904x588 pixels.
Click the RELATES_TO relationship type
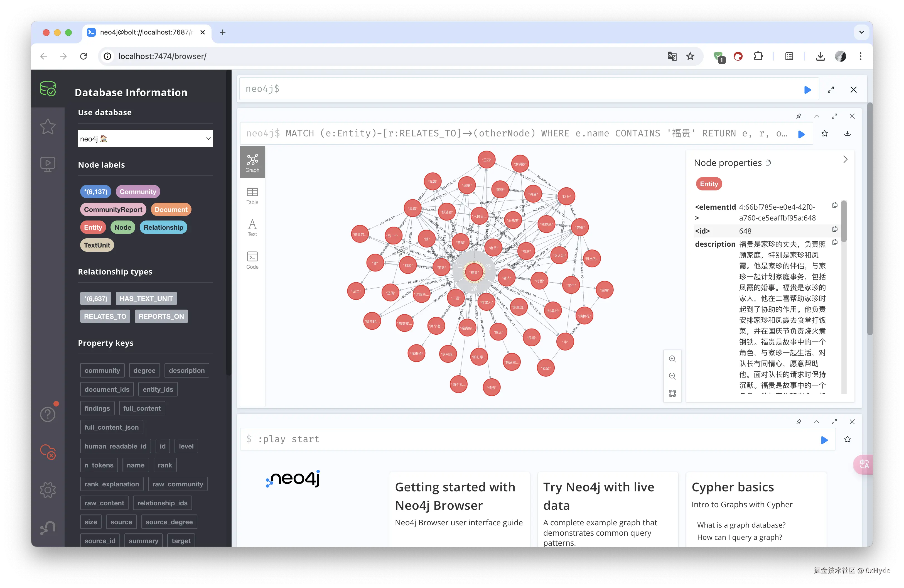pos(105,316)
